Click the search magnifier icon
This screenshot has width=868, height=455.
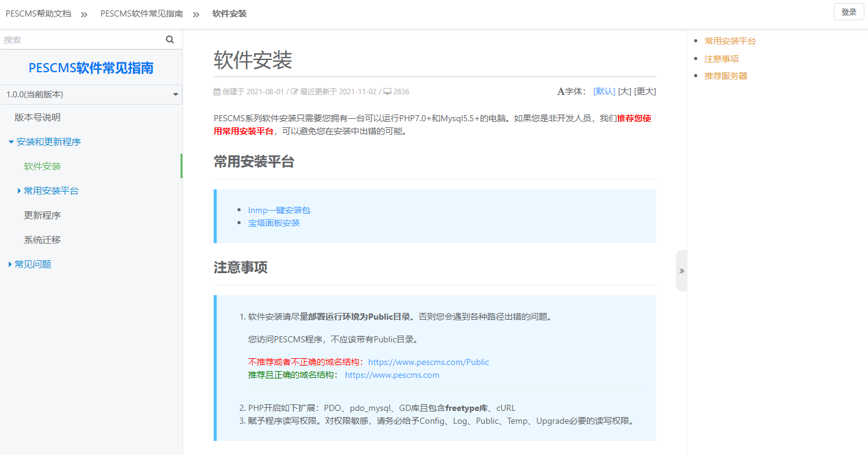point(170,40)
